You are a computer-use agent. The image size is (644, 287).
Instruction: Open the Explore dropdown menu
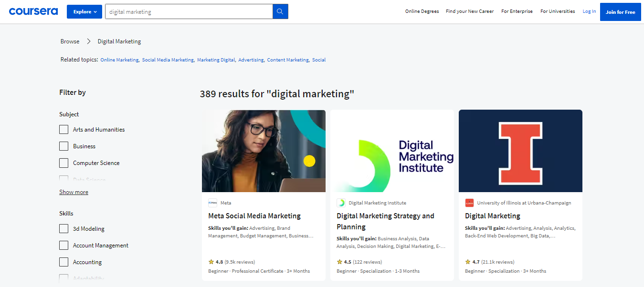(x=84, y=12)
